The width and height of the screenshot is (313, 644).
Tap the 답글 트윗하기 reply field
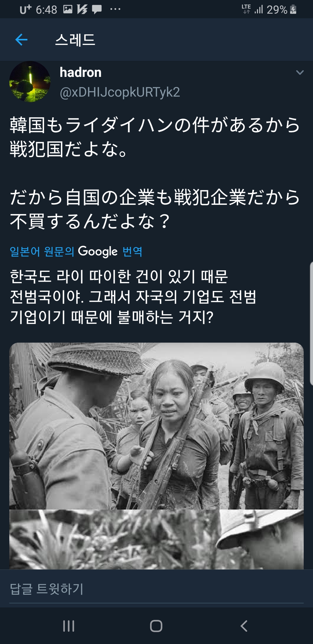(x=156, y=589)
